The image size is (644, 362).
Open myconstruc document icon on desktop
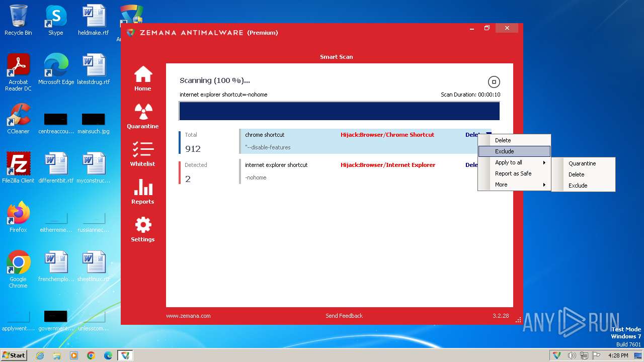point(94,168)
